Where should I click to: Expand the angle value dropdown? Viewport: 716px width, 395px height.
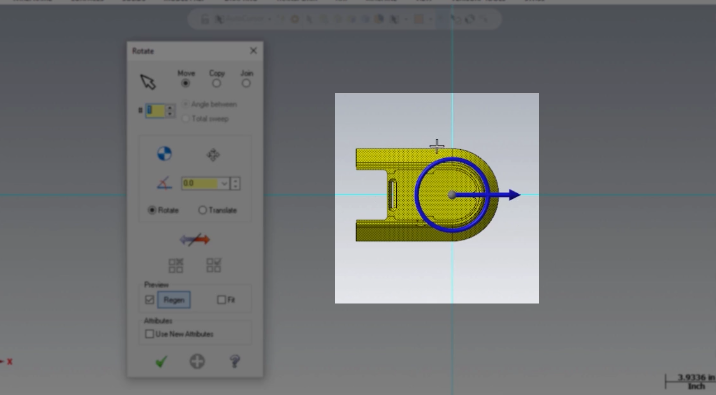[x=224, y=184]
